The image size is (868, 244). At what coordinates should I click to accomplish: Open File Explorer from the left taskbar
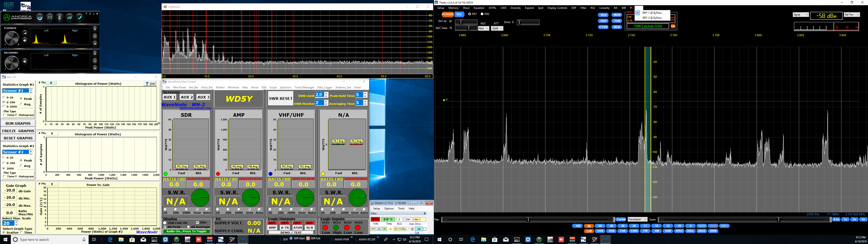pyautogui.click(x=121, y=240)
